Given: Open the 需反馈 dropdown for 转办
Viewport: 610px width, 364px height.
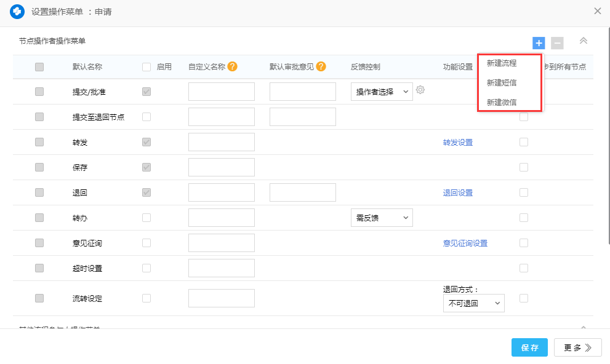Looking at the screenshot, I should click(x=382, y=218).
